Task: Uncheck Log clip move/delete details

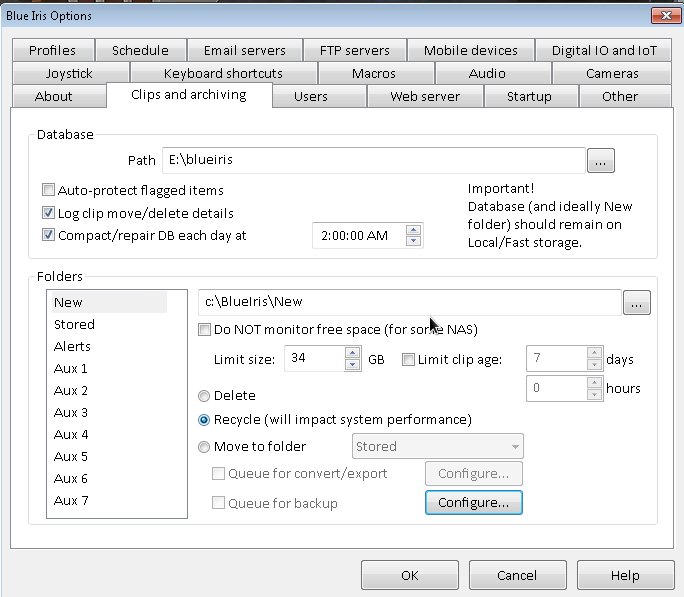Action: pyautogui.click(x=48, y=213)
